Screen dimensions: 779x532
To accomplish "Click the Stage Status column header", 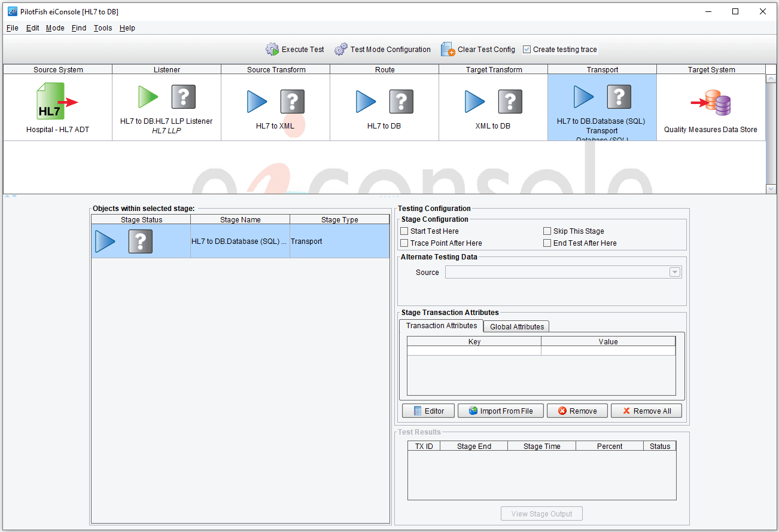I will click(141, 219).
